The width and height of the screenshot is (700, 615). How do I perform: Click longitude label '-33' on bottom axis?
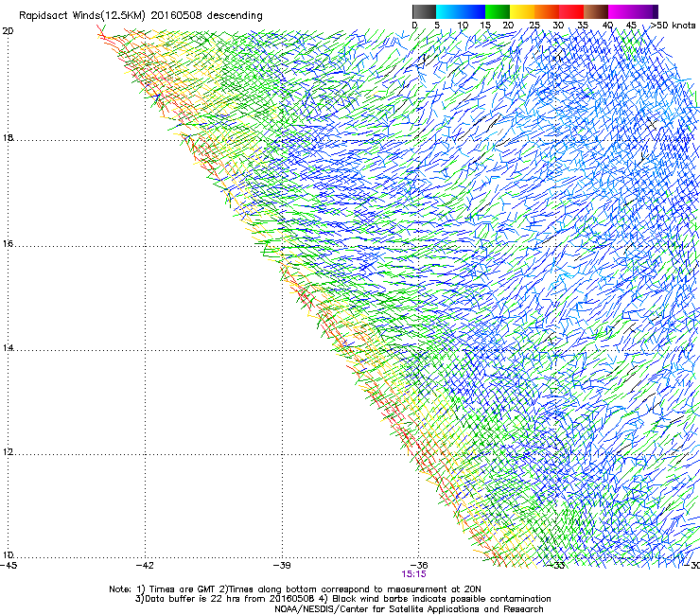tap(556, 566)
